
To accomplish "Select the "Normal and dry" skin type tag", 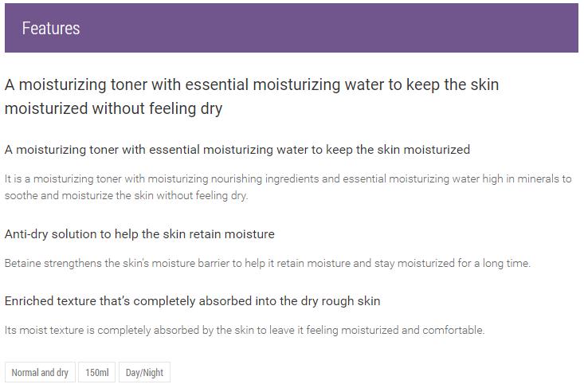I will coord(40,373).
